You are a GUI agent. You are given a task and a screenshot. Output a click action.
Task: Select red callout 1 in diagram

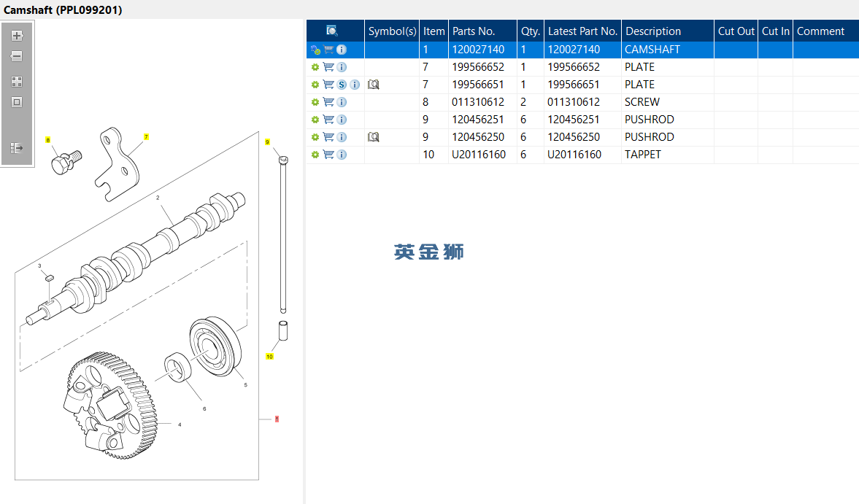(x=277, y=419)
